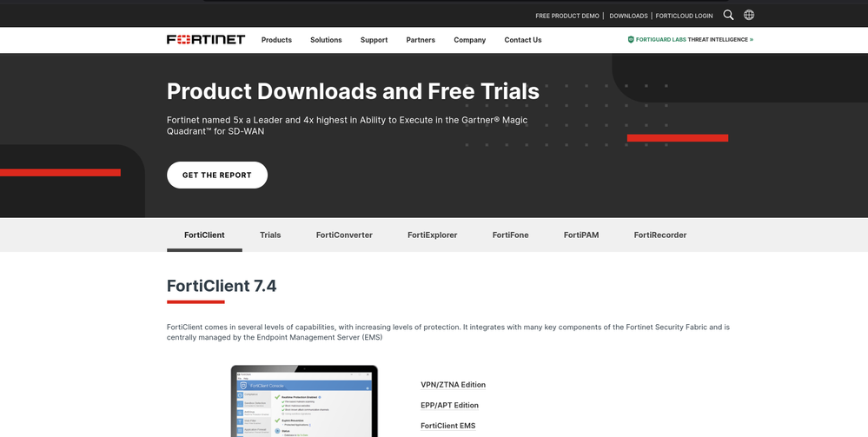Image resolution: width=868 pixels, height=437 pixels.
Task: Open the Downloads link in top bar
Action: 628,16
